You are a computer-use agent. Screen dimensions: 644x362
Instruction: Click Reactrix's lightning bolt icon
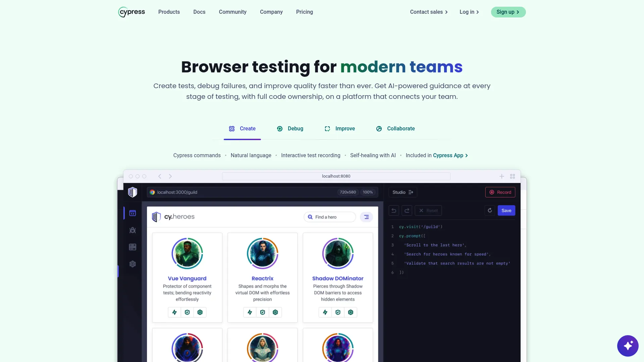pyautogui.click(x=250, y=312)
